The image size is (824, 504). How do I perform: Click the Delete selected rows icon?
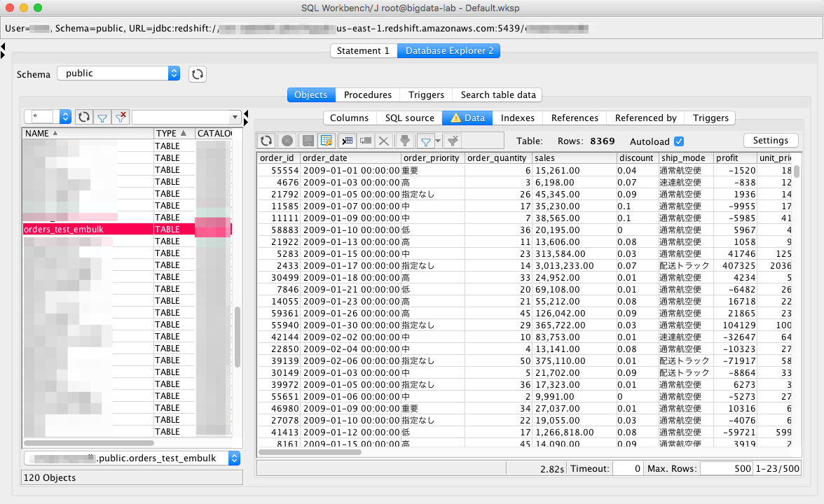383,140
